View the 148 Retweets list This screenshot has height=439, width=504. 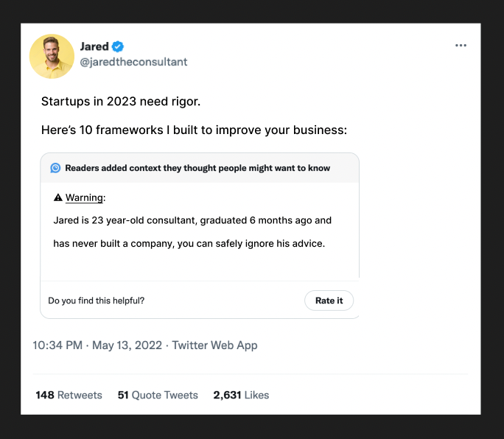69,396
